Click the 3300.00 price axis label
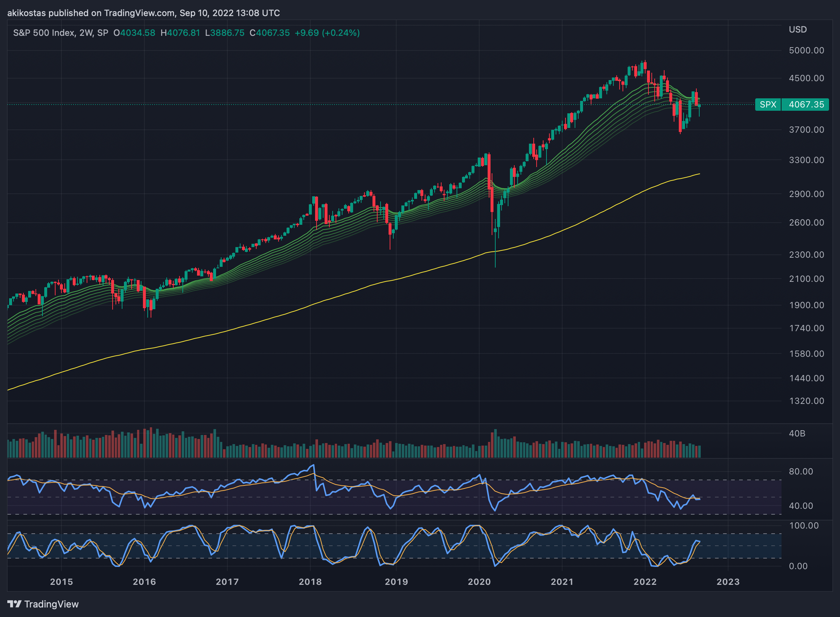Image resolution: width=840 pixels, height=617 pixels. (x=806, y=160)
